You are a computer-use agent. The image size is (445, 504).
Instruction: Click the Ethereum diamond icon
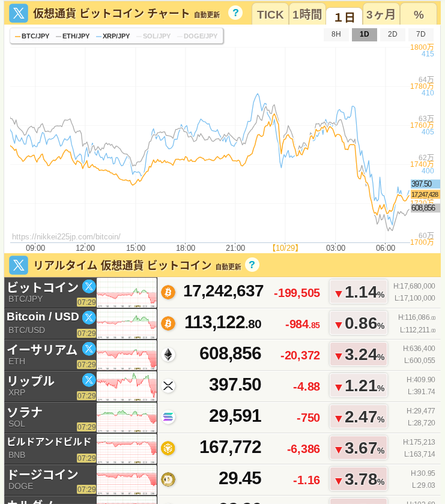click(168, 355)
